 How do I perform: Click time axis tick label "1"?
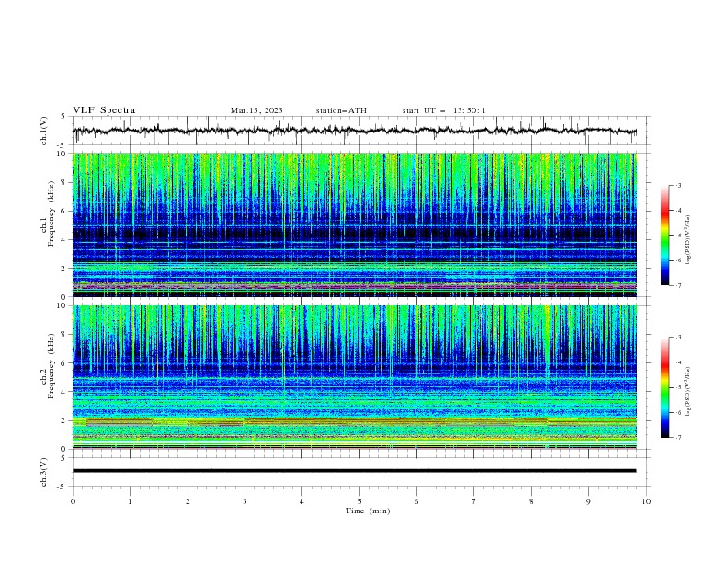[x=130, y=501]
